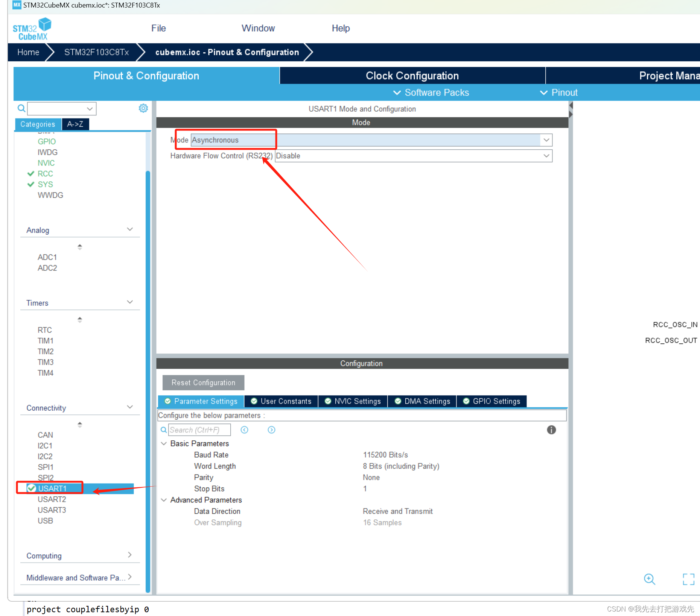Click the SYS enabled checkmark

31,184
